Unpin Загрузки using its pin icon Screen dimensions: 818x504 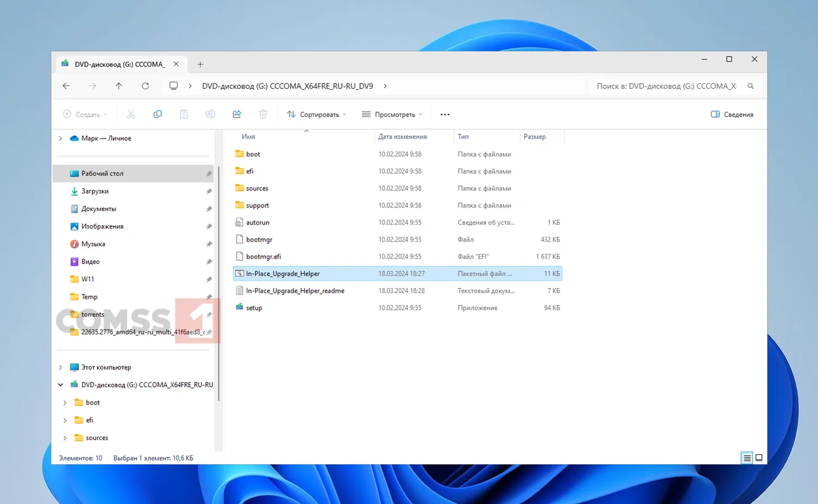209,191
